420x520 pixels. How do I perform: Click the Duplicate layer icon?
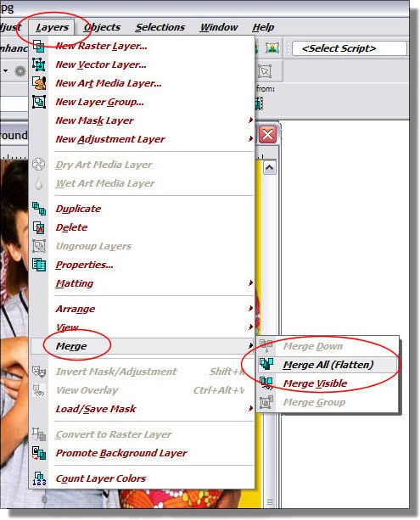pos(39,209)
